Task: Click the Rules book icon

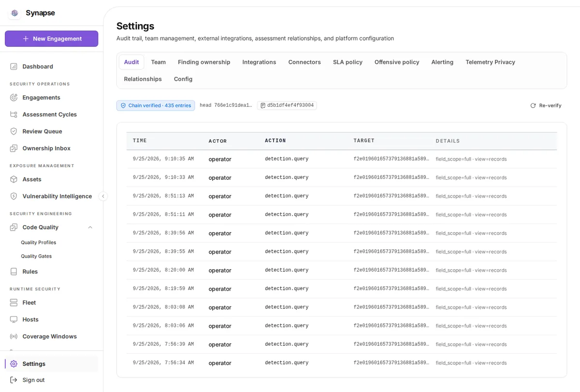Action: 14,272
